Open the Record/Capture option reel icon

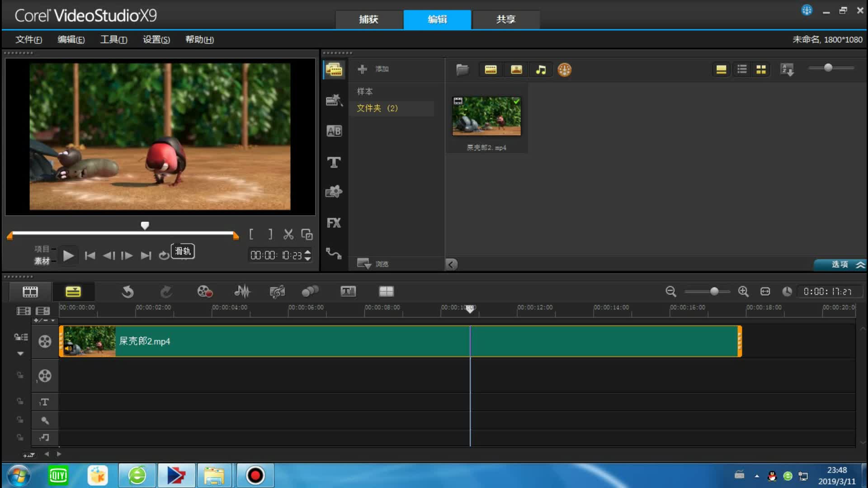(x=204, y=291)
